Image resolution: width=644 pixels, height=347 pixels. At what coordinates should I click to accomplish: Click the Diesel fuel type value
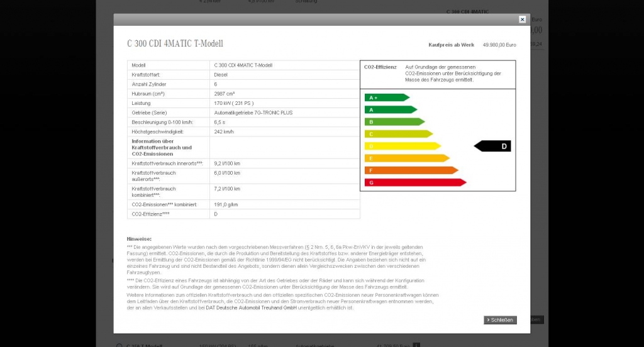[221, 75]
